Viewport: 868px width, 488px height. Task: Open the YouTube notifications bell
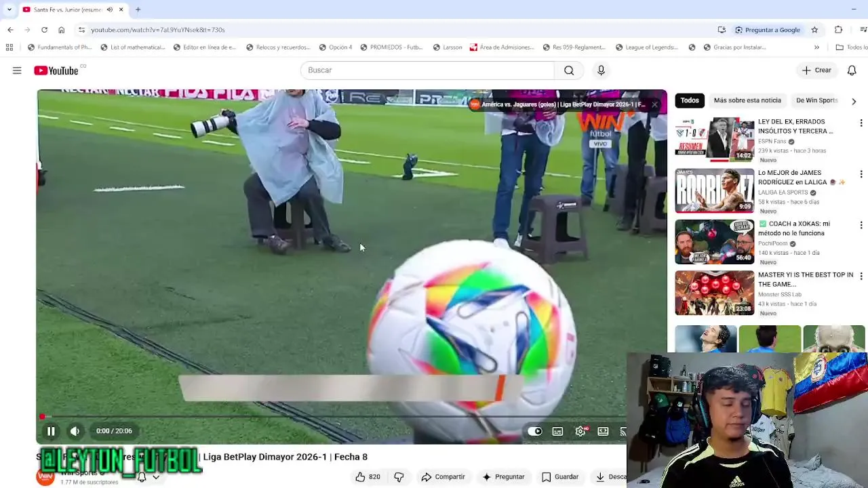coord(852,70)
